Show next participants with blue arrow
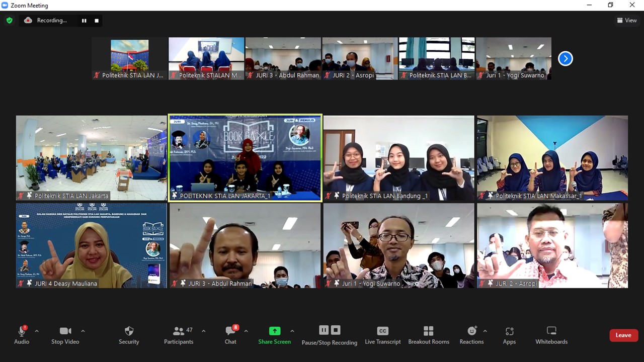The width and height of the screenshot is (644, 362). point(566,59)
